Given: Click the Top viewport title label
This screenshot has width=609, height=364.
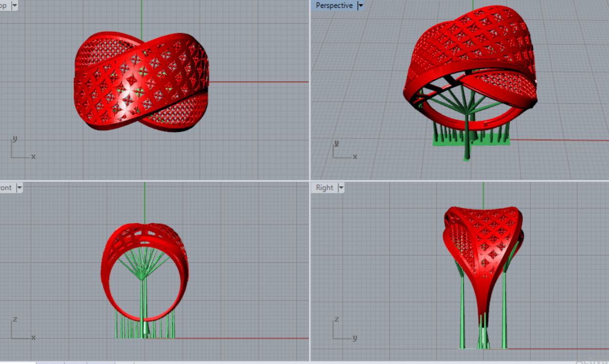Looking at the screenshot, I should click(x=3, y=5).
